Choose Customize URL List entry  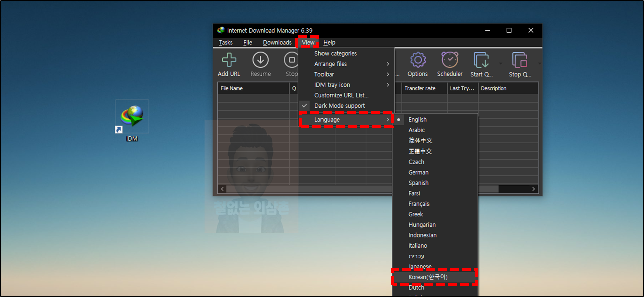pos(346,95)
